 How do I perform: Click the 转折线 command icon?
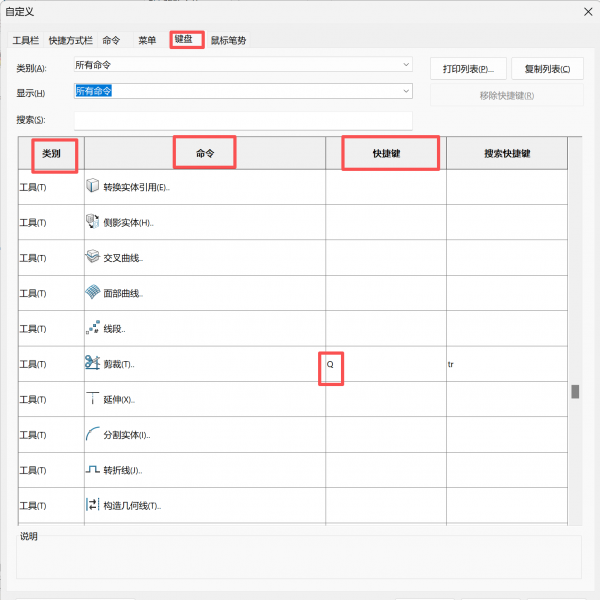coord(92,469)
